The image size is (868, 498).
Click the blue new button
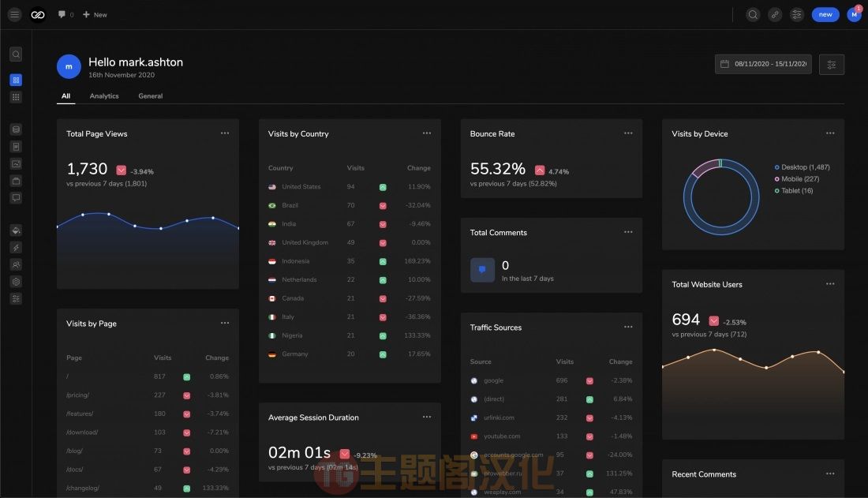825,15
